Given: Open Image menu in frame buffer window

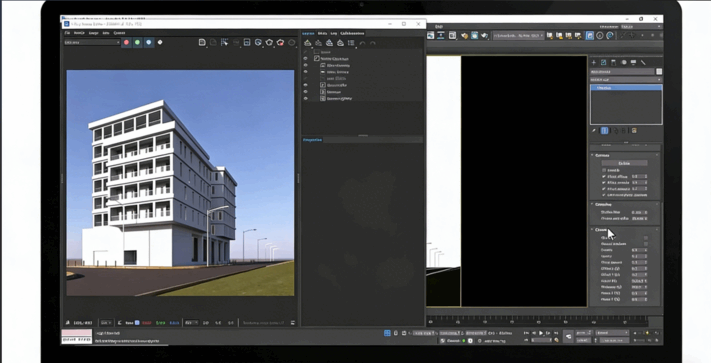Looking at the screenshot, I should 93,33.
